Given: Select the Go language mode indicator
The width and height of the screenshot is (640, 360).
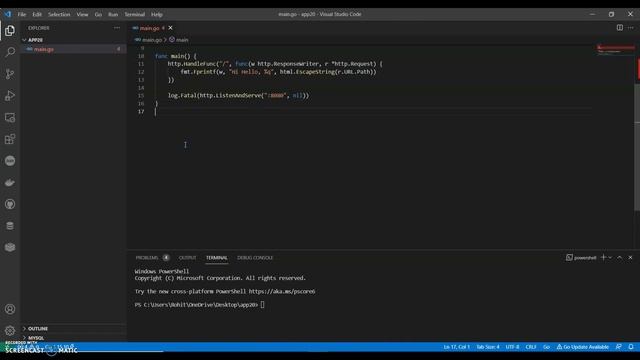Looking at the screenshot, I should coord(547,347).
